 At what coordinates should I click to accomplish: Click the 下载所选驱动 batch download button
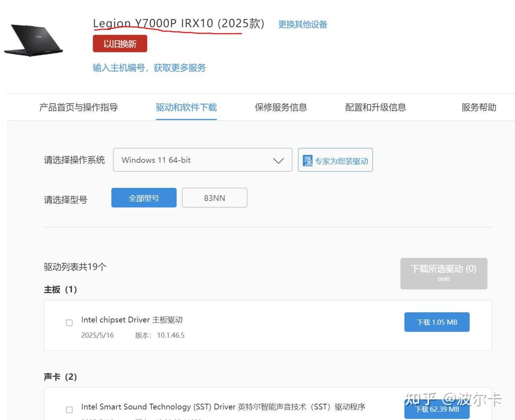tap(443, 273)
